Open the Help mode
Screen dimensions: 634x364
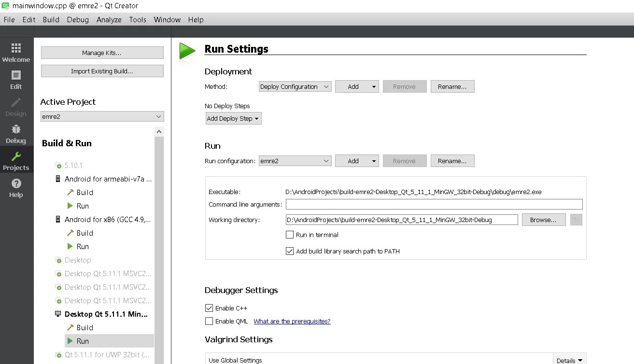pos(16,188)
